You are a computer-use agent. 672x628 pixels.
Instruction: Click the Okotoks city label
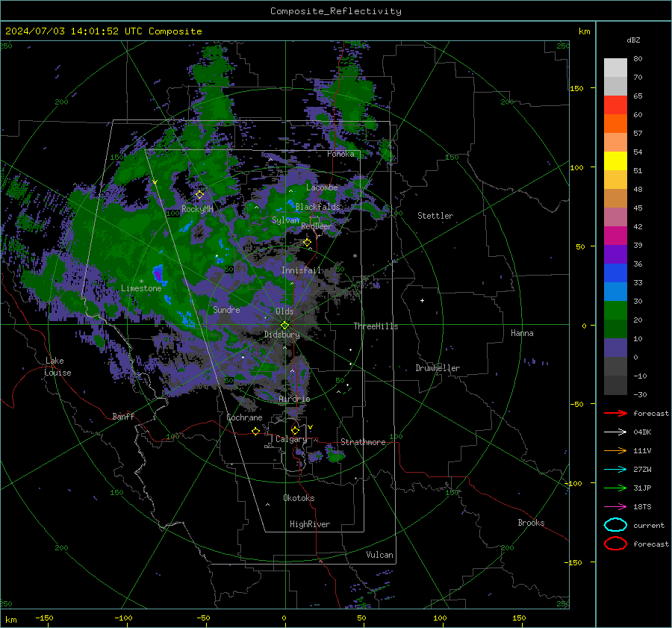(x=299, y=498)
